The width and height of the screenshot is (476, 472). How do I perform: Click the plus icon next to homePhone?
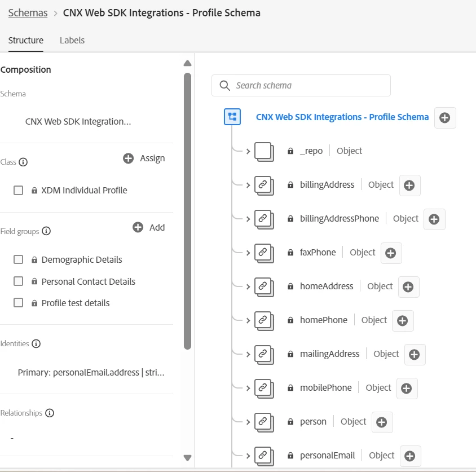403,321
